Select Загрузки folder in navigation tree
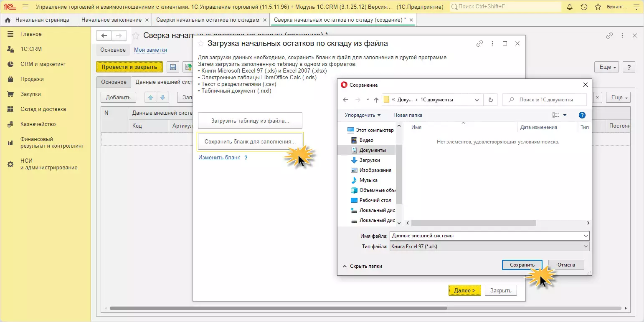This screenshot has height=322, width=644. [x=370, y=160]
